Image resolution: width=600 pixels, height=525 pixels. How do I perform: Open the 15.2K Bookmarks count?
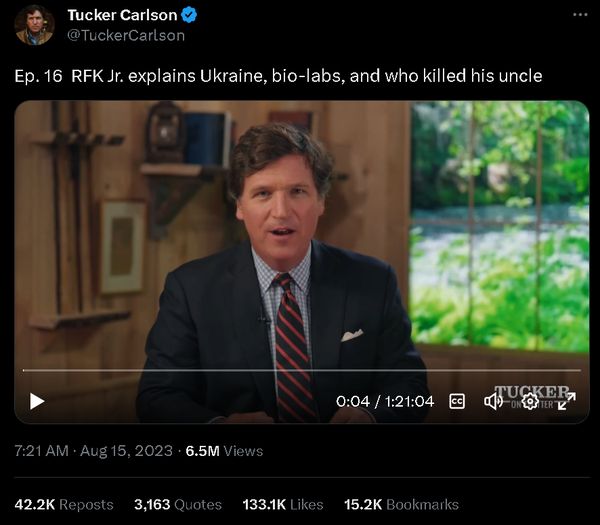pos(401,505)
